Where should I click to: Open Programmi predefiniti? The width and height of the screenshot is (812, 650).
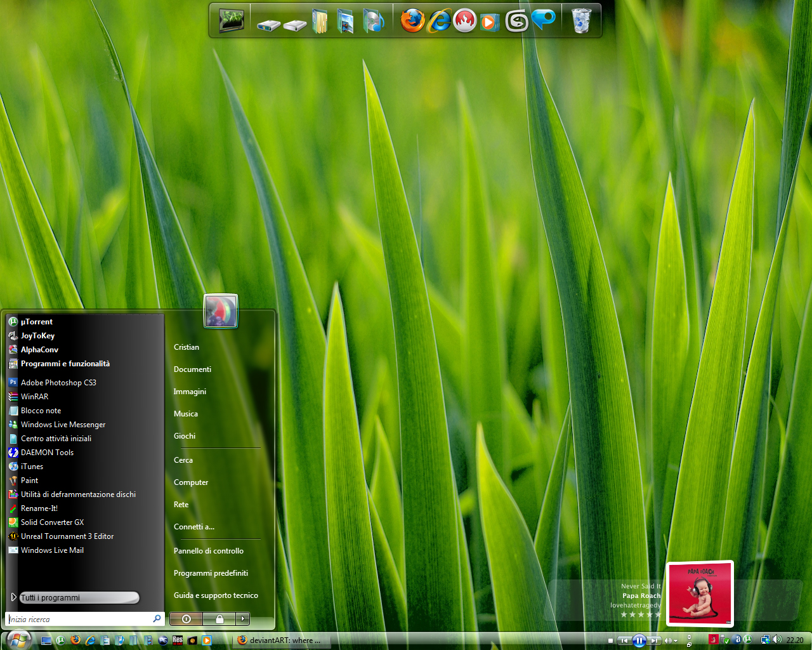tap(211, 573)
